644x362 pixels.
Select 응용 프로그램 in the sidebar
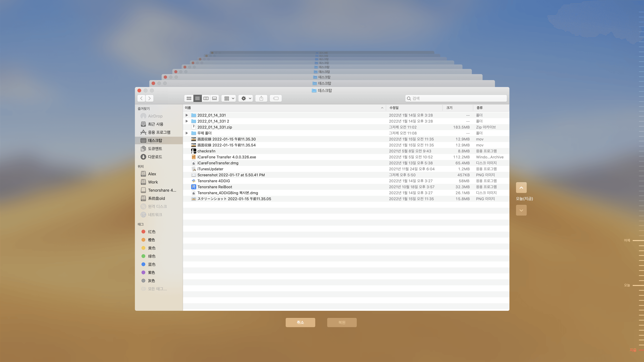[x=159, y=132]
